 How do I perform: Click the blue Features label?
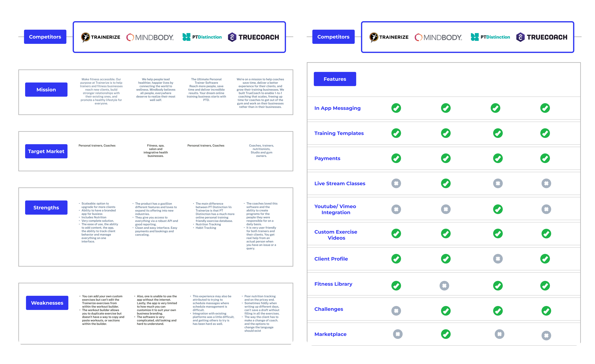pos(335,79)
